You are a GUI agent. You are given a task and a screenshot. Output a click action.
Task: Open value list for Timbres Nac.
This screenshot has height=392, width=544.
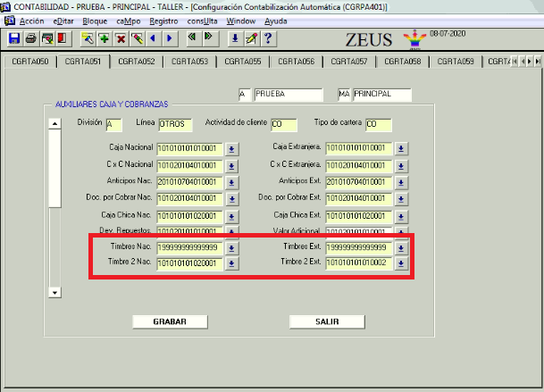[231, 248]
